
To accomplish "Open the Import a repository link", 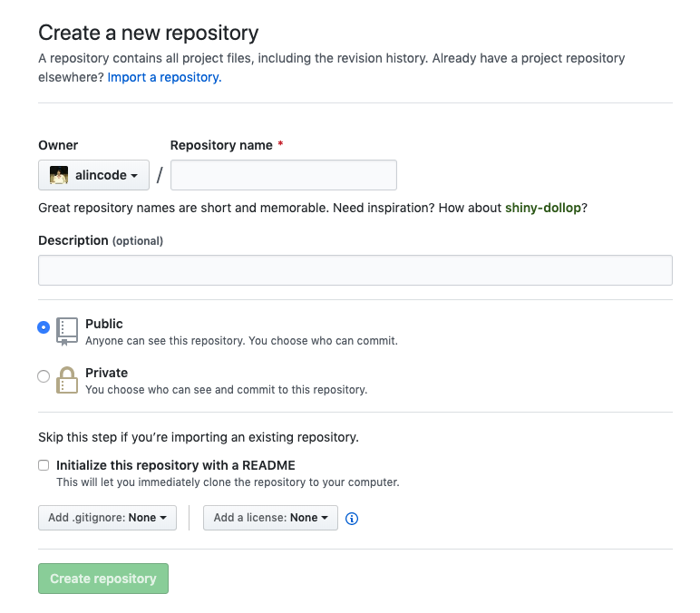I will tap(163, 77).
